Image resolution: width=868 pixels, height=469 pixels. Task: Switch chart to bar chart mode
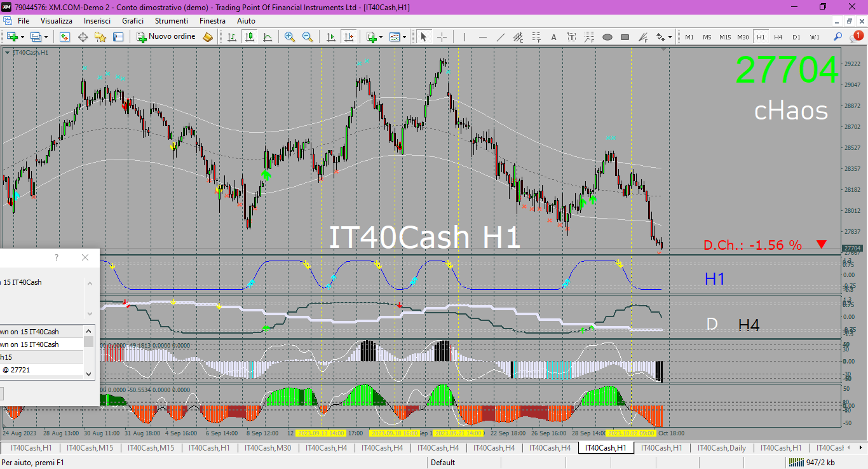(x=232, y=37)
